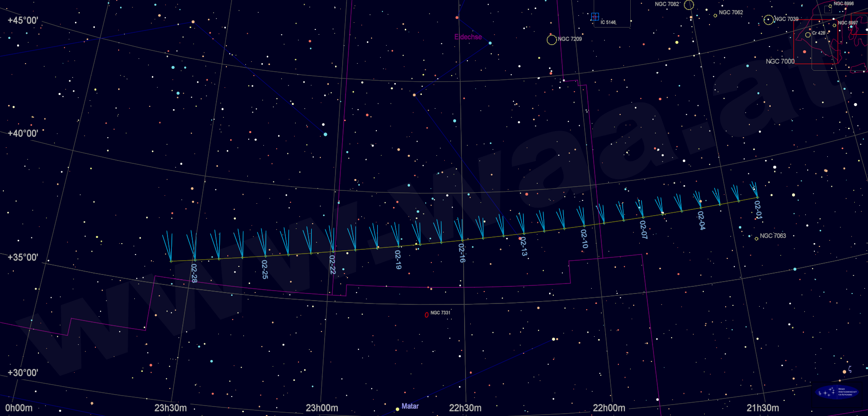Click the NGC 6997 label text
Viewport: 868px width, 416px height.
coord(848,23)
